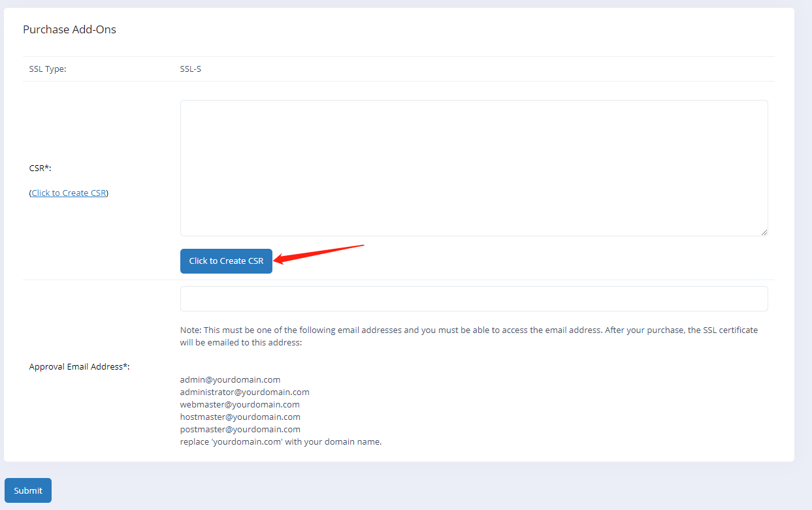
Task: Click the Approval Email Address input field
Action: click(x=474, y=298)
